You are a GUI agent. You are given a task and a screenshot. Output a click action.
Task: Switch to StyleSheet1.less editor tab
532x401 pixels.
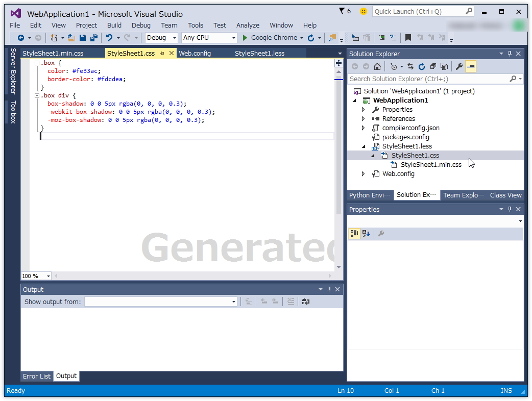coord(259,53)
